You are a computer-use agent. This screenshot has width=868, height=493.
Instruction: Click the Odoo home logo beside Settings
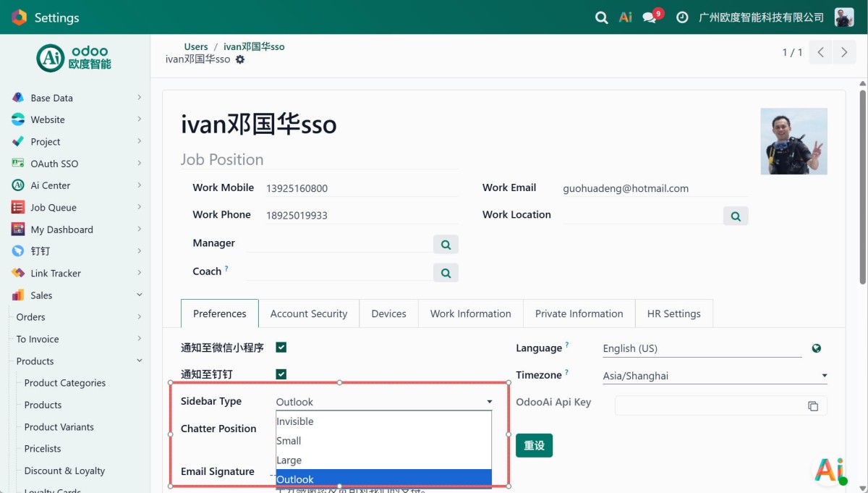(x=20, y=17)
